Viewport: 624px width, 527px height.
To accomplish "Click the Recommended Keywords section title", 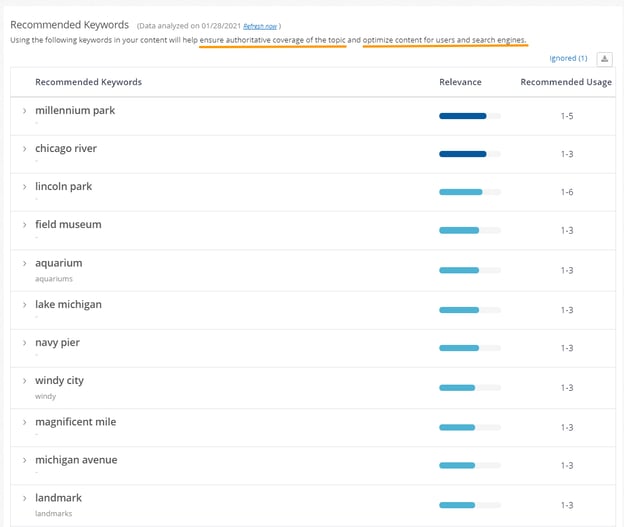I will [x=70, y=25].
